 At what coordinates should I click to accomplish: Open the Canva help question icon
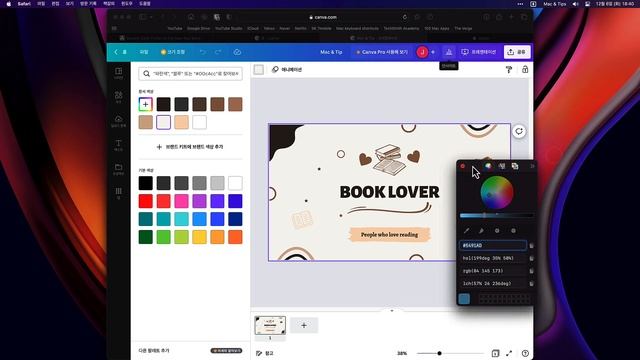[525, 353]
